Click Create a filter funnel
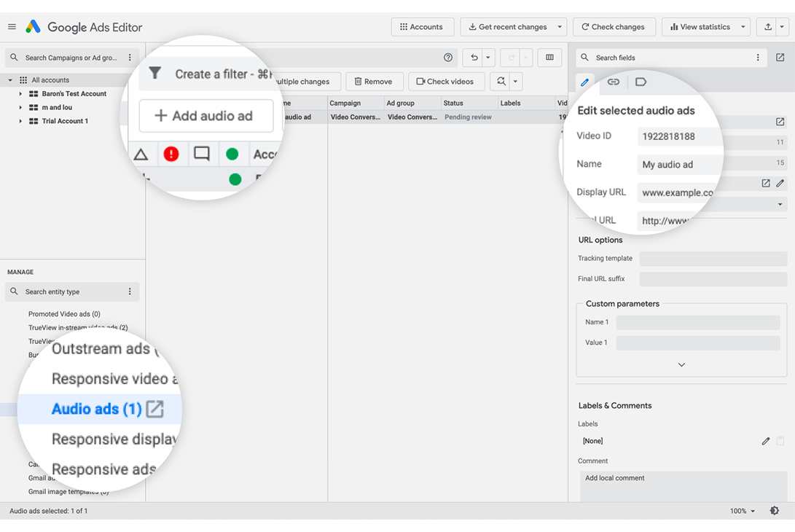Image resolution: width=795 pixels, height=532 pixels. (x=155, y=74)
